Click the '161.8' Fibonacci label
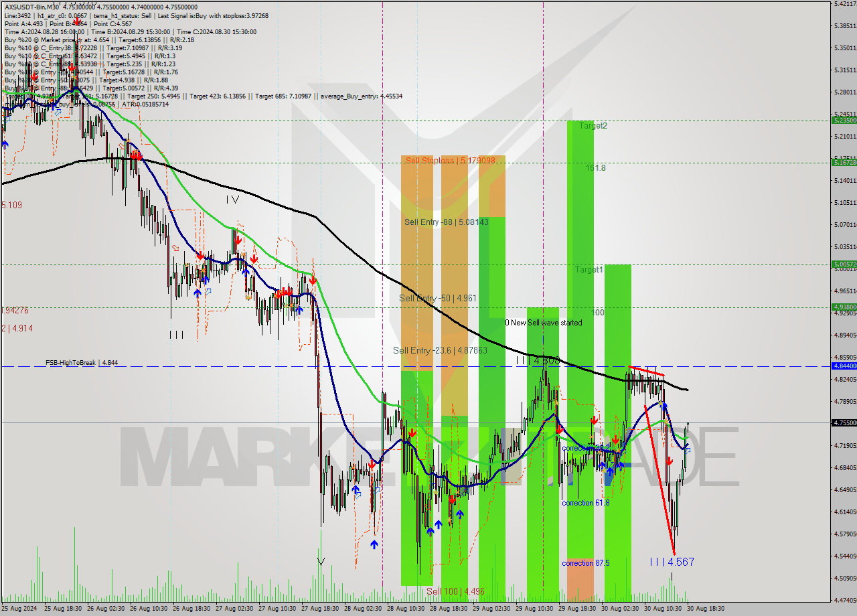This screenshot has height=616, width=857. click(596, 168)
